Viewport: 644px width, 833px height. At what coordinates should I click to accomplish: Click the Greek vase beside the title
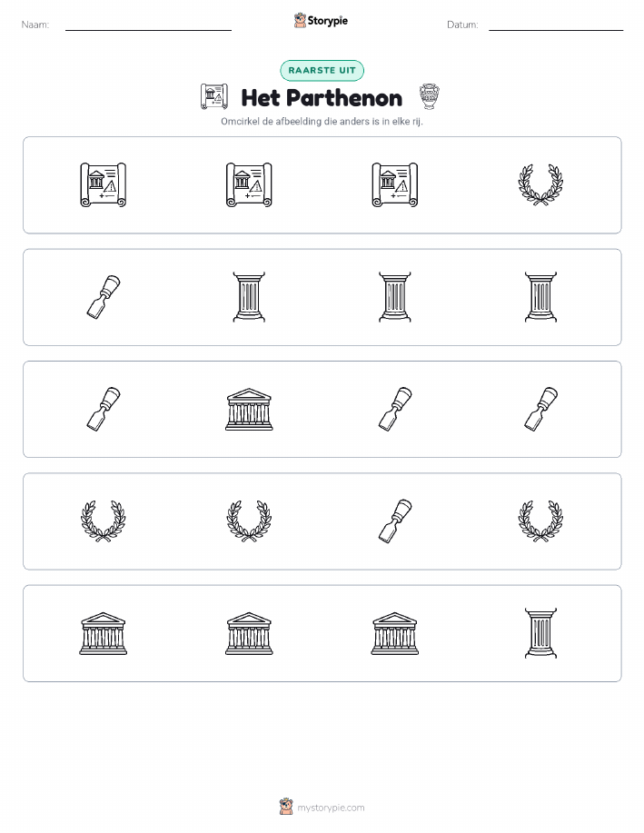tap(429, 96)
